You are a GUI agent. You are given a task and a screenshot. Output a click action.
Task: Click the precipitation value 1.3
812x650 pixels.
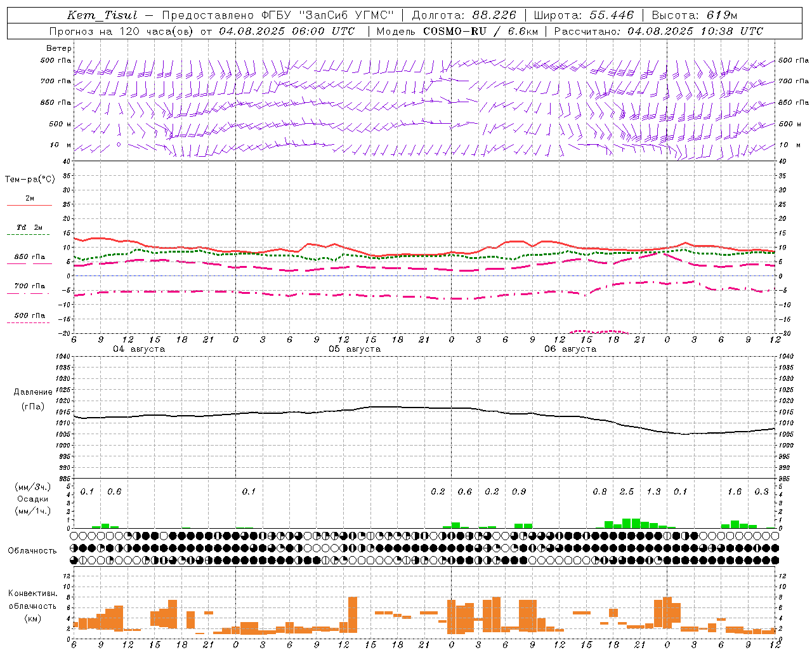(x=653, y=492)
